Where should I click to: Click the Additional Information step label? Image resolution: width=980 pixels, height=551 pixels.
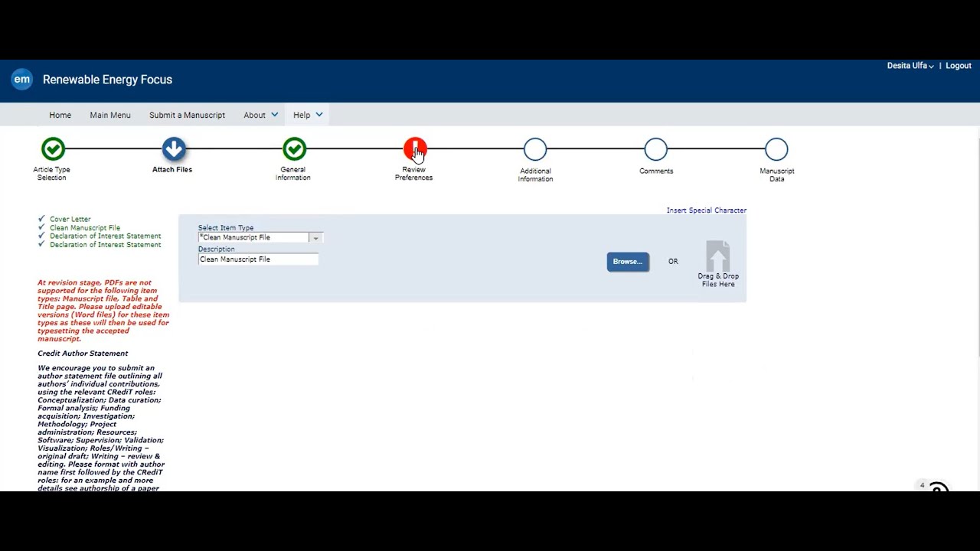tap(535, 175)
